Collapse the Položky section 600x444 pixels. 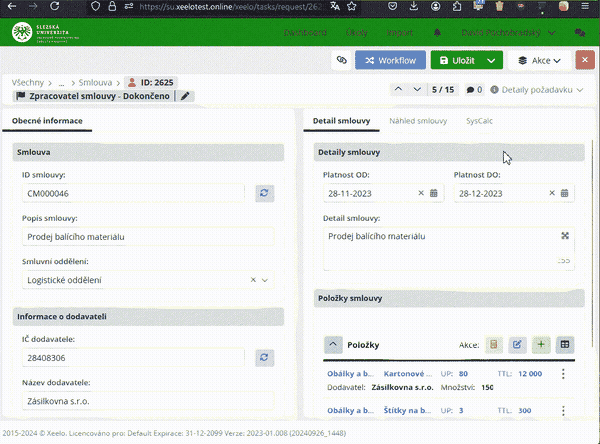point(334,345)
